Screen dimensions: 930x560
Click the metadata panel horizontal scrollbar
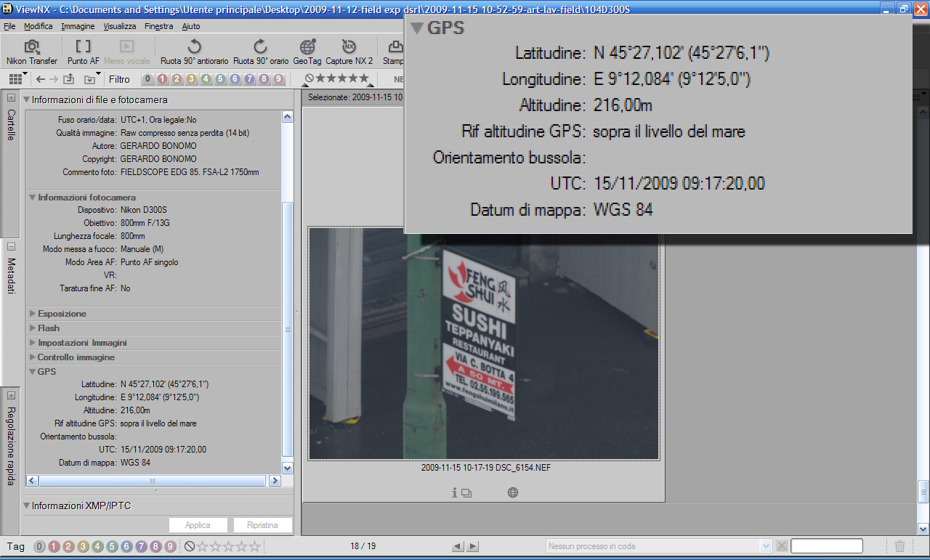pos(153,481)
